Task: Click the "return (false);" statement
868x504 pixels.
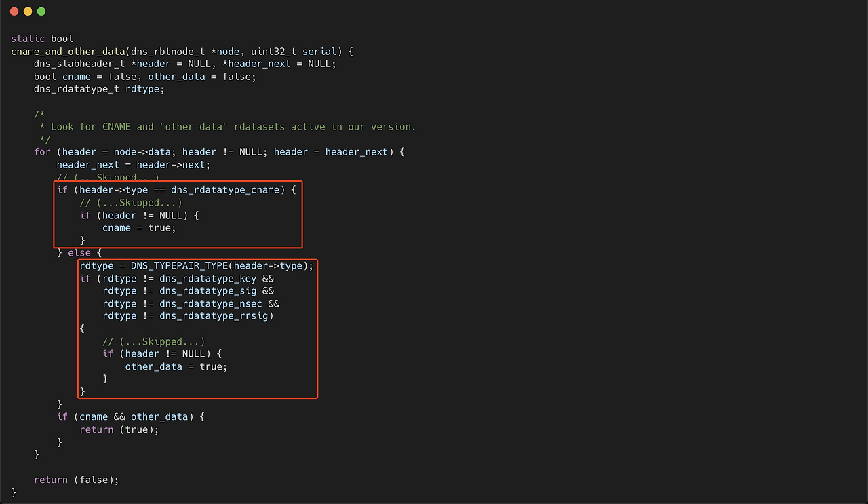Action: [77, 480]
